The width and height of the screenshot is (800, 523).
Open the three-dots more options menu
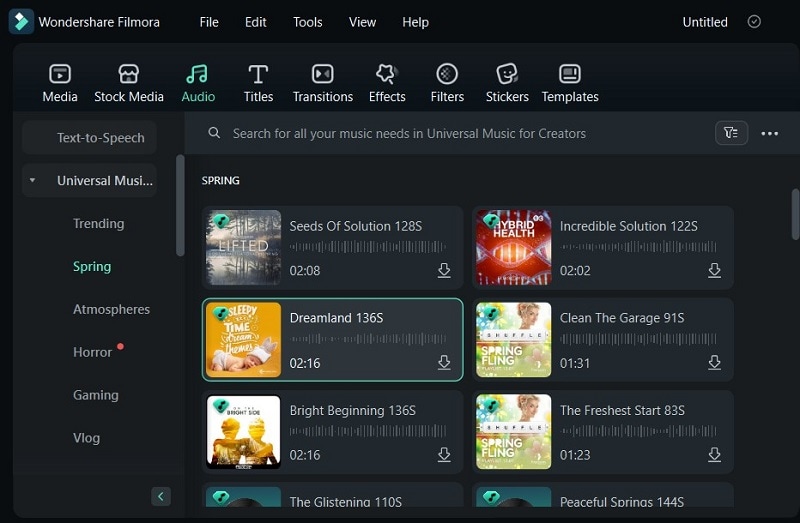coord(769,134)
